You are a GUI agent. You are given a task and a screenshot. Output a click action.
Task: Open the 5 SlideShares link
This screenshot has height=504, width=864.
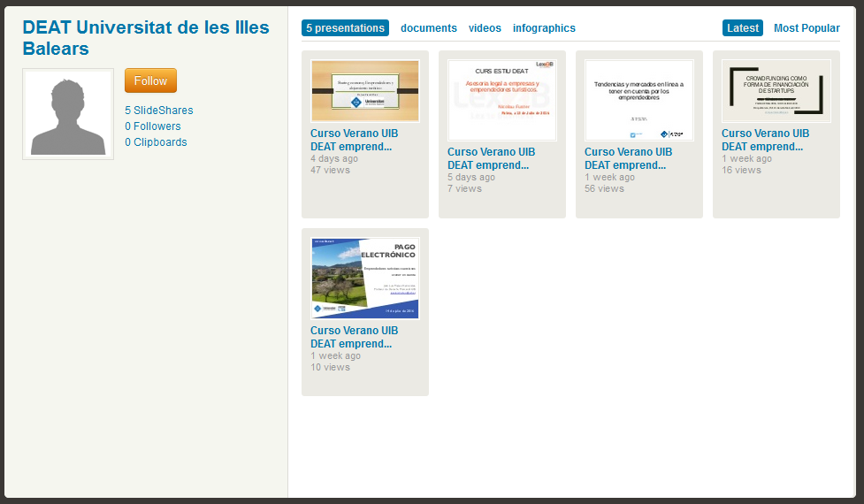[x=158, y=111]
